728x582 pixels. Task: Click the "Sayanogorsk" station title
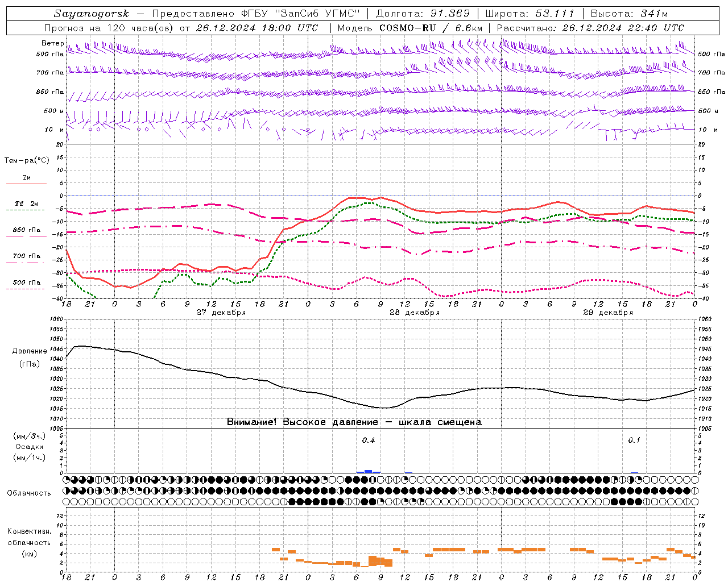pos(92,14)
